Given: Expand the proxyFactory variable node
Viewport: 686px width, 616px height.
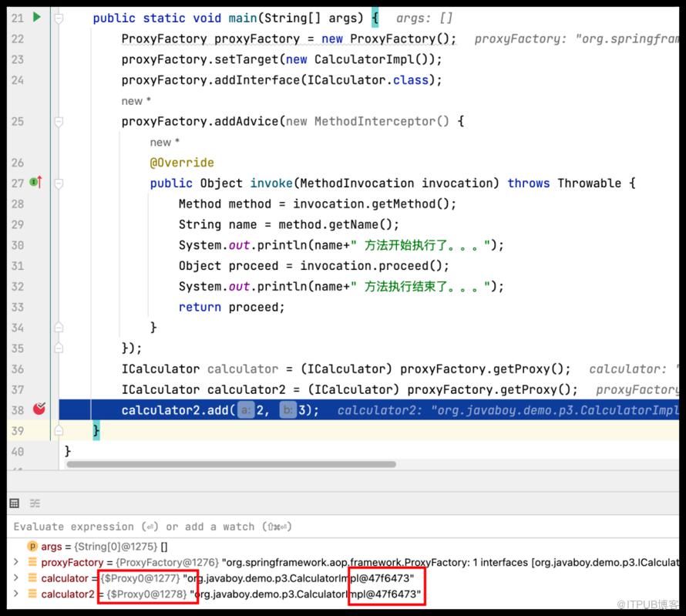Looking at the screenshot, I should [15, 562].
